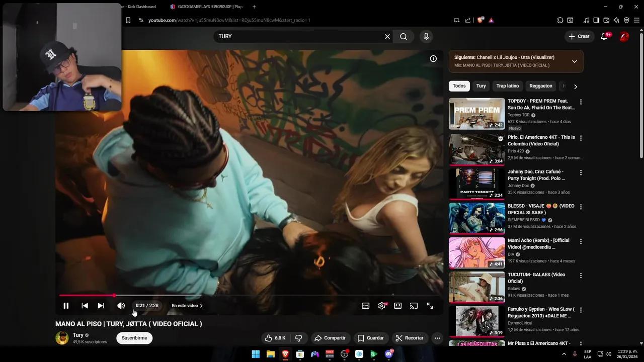Open notifications via the bell icon
This screenshot has height=362, width=644.
604,36
